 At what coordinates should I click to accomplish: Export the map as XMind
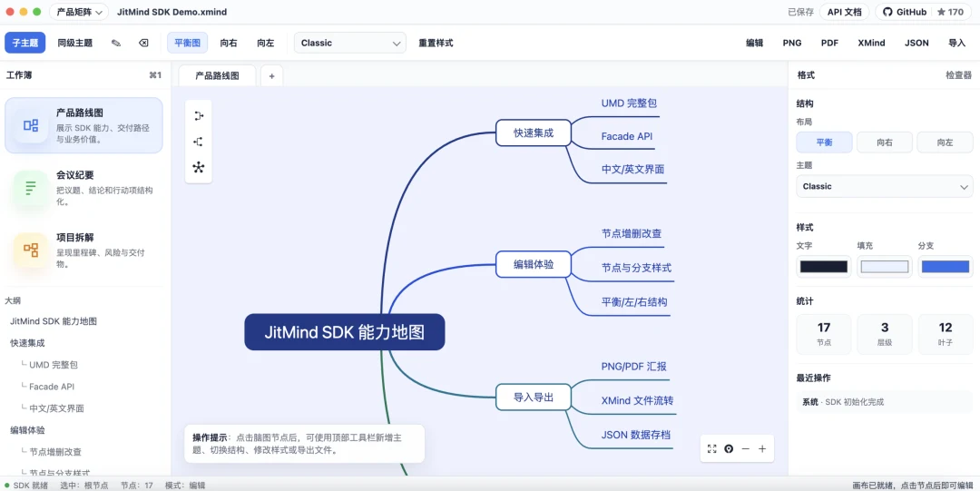871,44
